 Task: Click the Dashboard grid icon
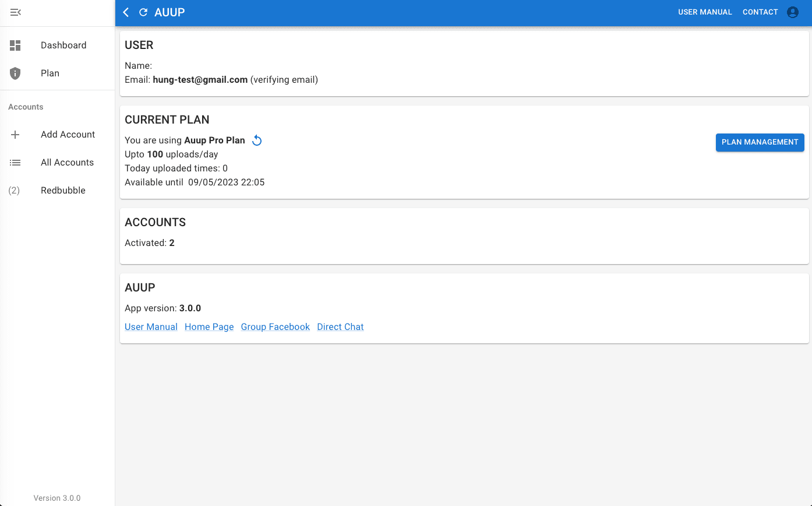(x=15, y=45)
